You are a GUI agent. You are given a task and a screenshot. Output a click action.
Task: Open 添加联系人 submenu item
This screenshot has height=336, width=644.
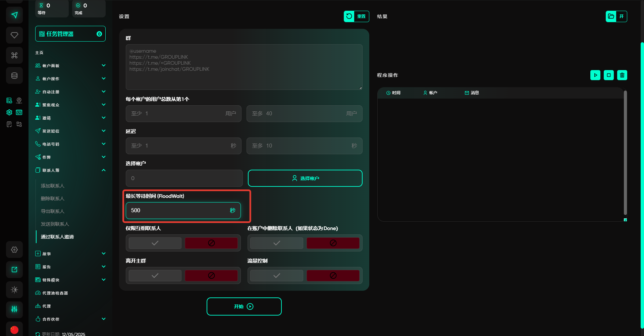point(53,186)
